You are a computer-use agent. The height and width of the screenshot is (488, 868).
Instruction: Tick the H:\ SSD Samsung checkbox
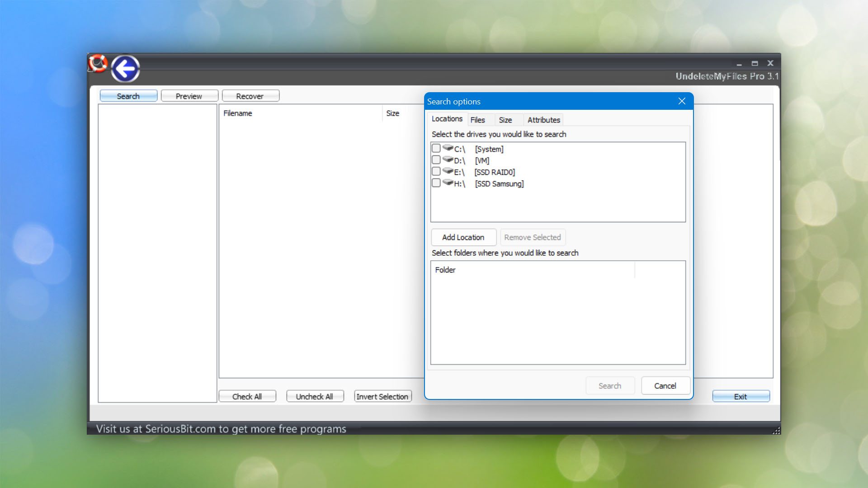(x=436, y=183)
